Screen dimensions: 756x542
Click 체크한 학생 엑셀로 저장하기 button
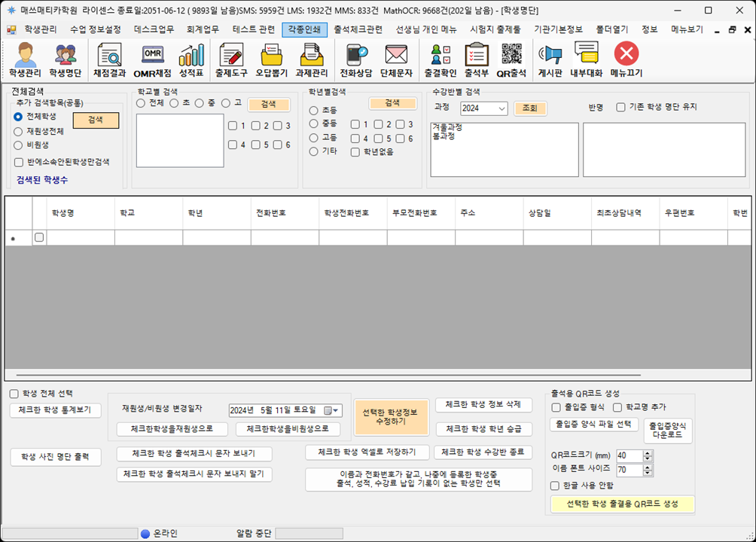coord(367,452)
